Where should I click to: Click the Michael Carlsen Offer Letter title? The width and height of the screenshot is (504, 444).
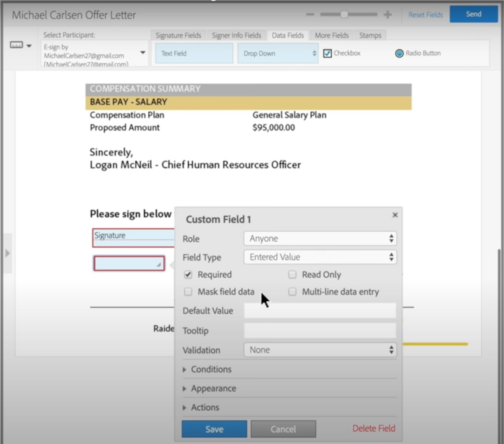pos(74,15)
